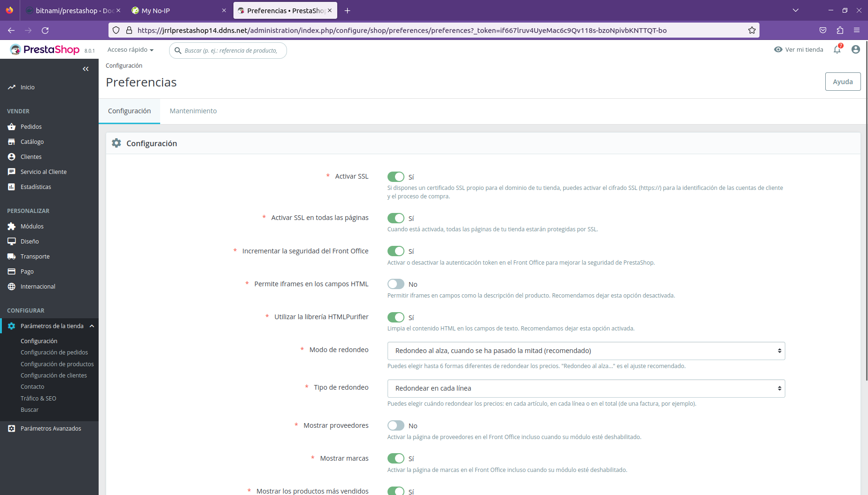This screenshot has width=868, height=495.
Task: Click the Internacional globe icon
Action: pyautogui.click(x=12, y=286)
